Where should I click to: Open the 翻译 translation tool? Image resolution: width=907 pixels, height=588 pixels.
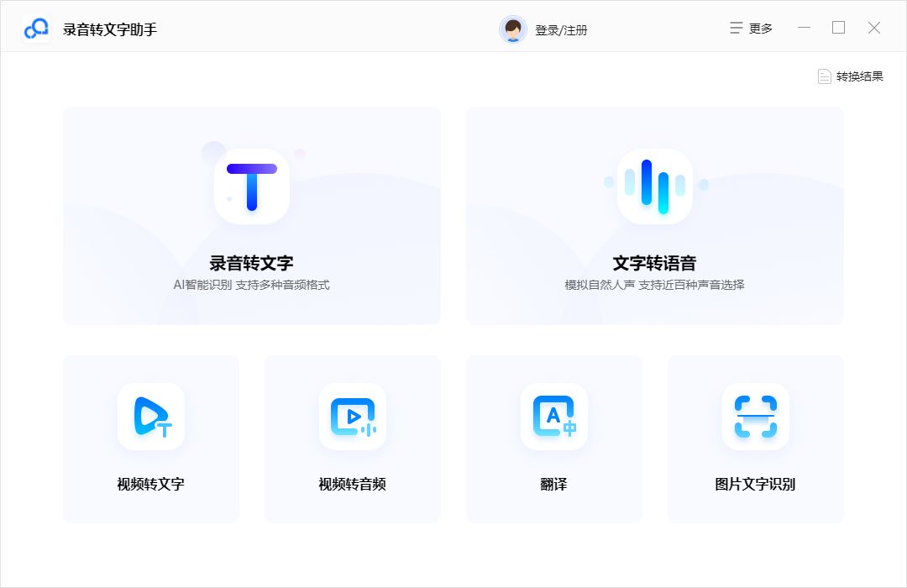553,438
